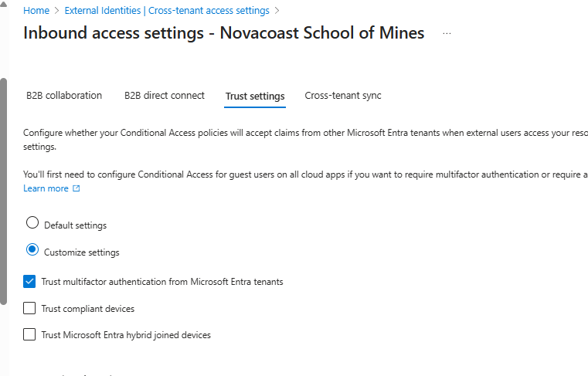
Task: Open the ellipsis more options menu
Action: 447,34
